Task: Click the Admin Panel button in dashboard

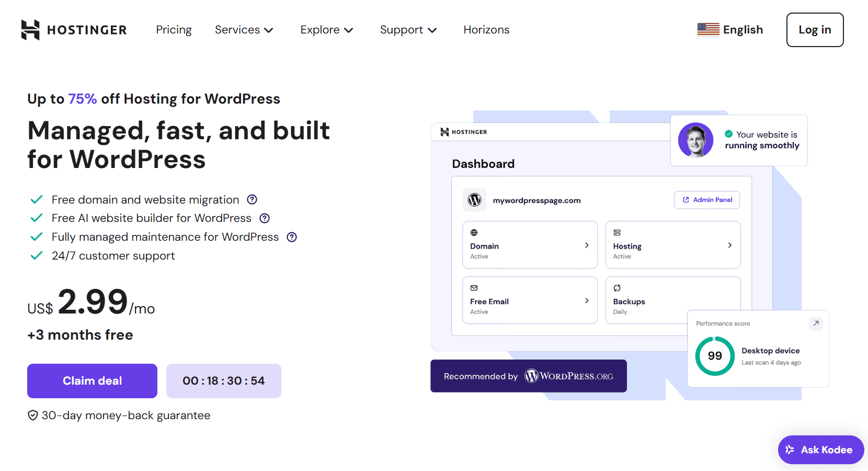Action: click(x=707, y=200)
